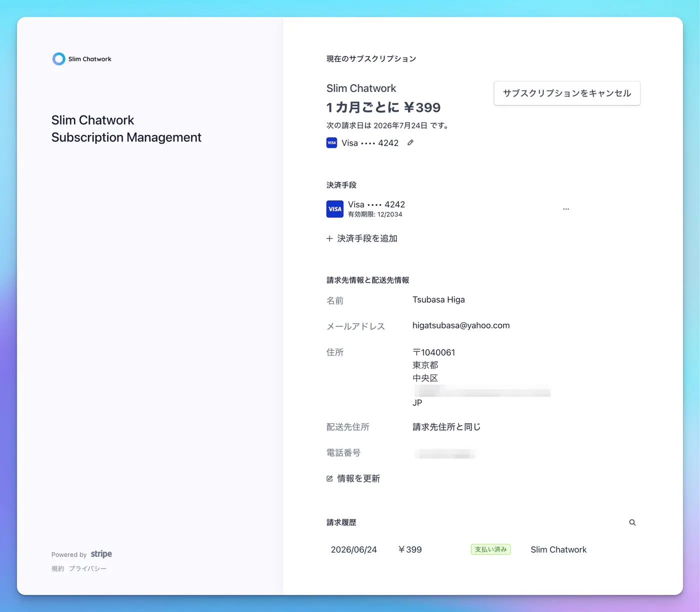Click the small Visa icon under subscription
700x612 pixels.
pos(331,143)
